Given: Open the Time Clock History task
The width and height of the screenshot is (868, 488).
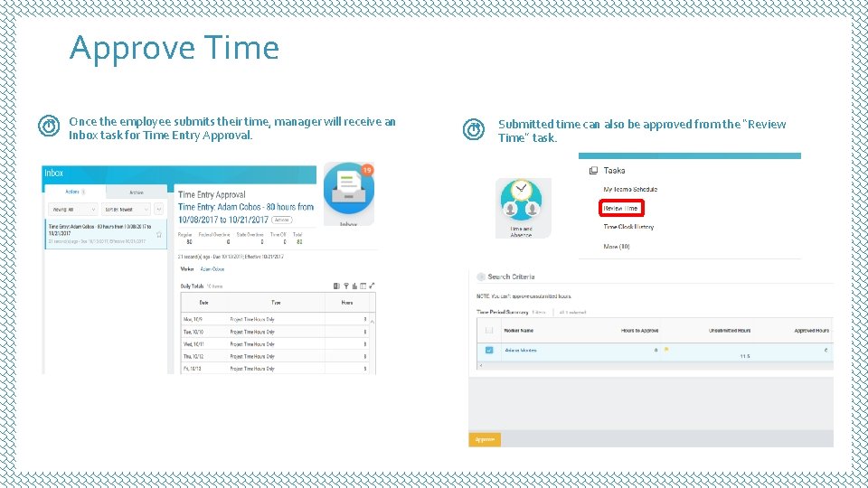Looking at the screenshot, I should pos(628,227).
